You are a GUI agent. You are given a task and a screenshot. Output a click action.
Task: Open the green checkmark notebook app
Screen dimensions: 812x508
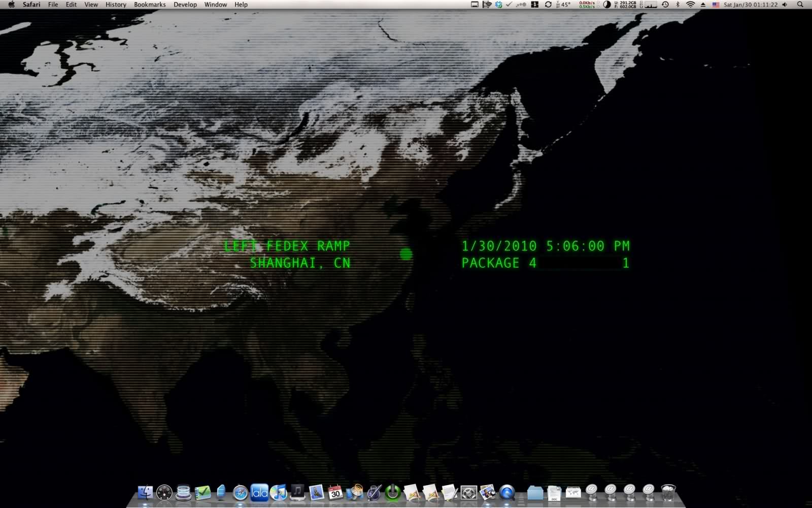202,492
